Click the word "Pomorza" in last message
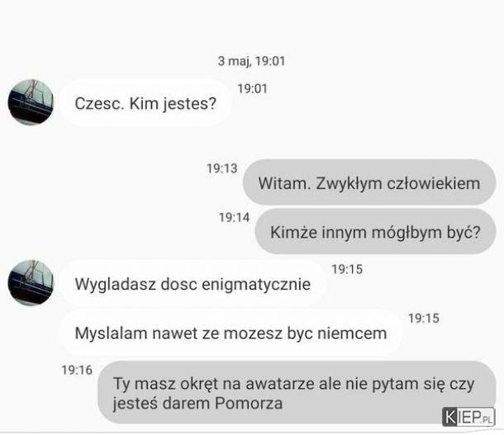Screen dimensions: 504x435 pyautogui.click(x=249, y=404)
